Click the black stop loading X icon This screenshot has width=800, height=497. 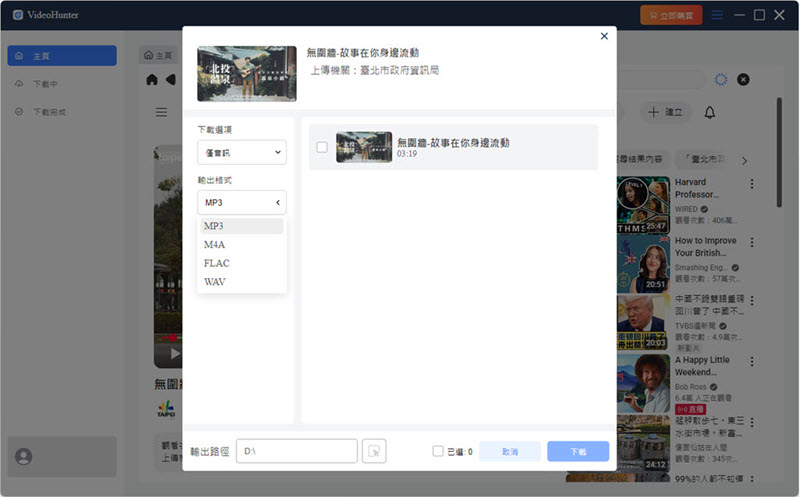tap(743, 80)
